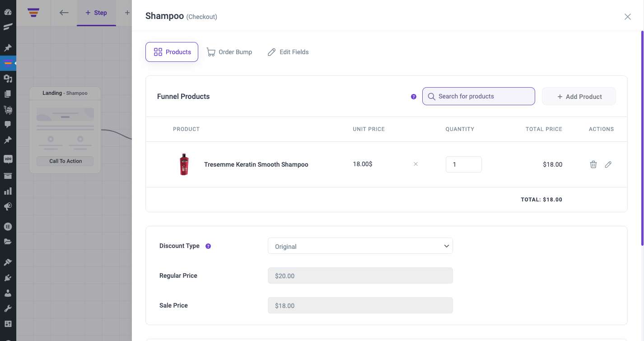Click the help icon next to Discount Type

coord(208,246)
